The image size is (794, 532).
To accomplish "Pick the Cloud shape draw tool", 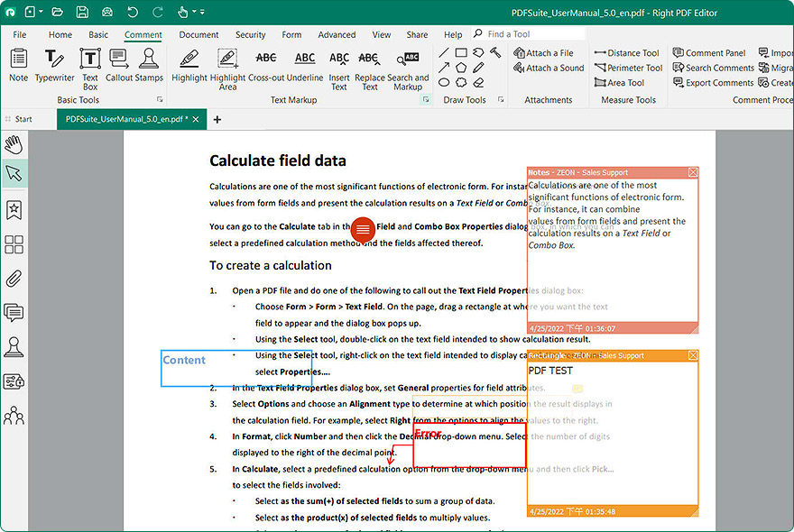I will point(461,83).
